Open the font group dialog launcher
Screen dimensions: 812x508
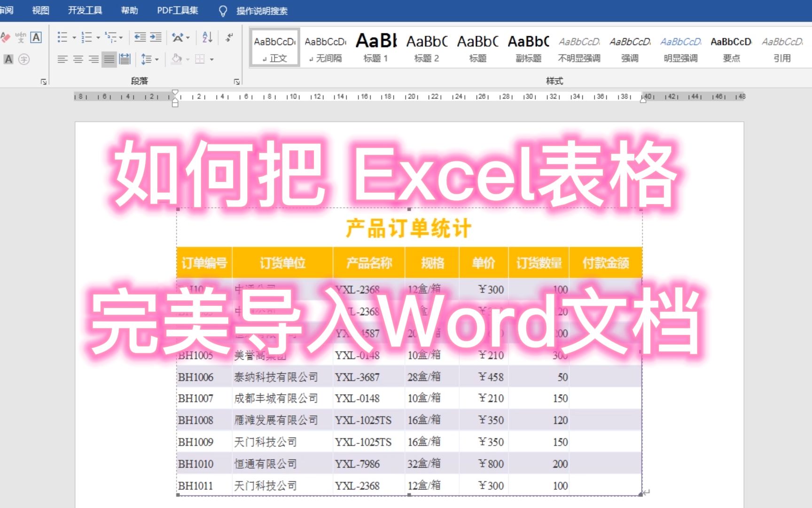pos(44,82)
